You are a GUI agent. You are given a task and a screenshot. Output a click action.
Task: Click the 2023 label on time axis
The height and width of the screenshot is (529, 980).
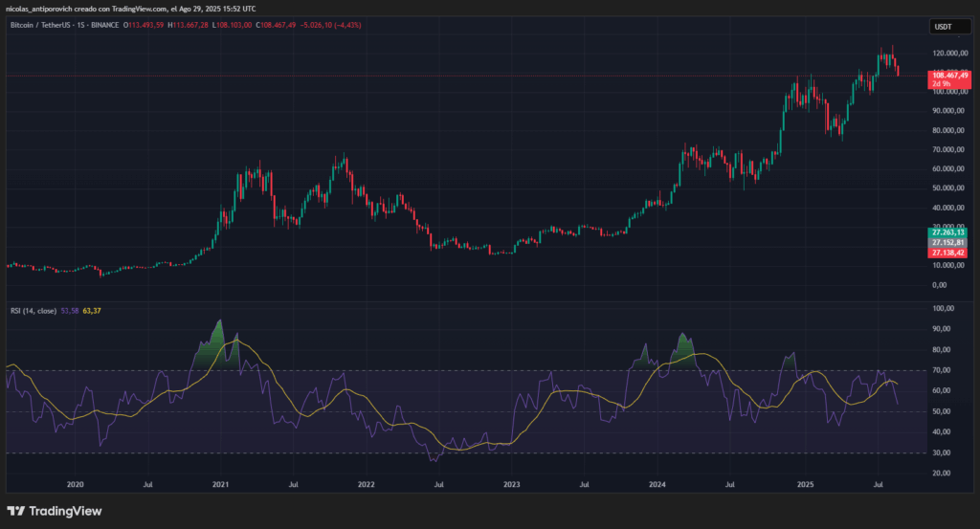click(510, 485)
